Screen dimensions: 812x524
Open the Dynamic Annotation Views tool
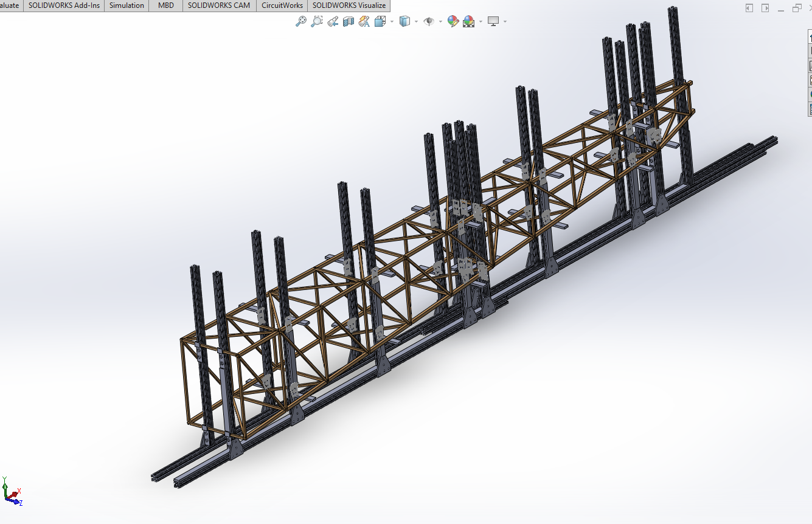(x=364, y=21)
